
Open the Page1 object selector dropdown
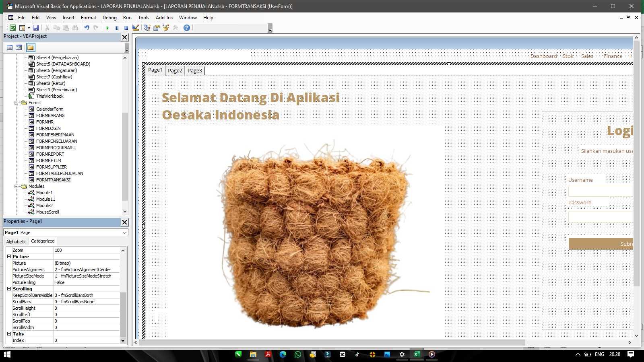(124, 232)
